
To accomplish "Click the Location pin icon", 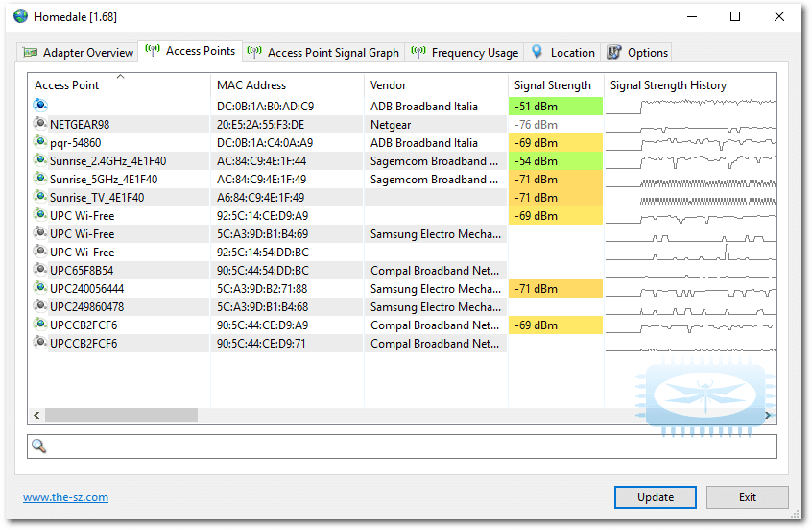I will point(537,52).
